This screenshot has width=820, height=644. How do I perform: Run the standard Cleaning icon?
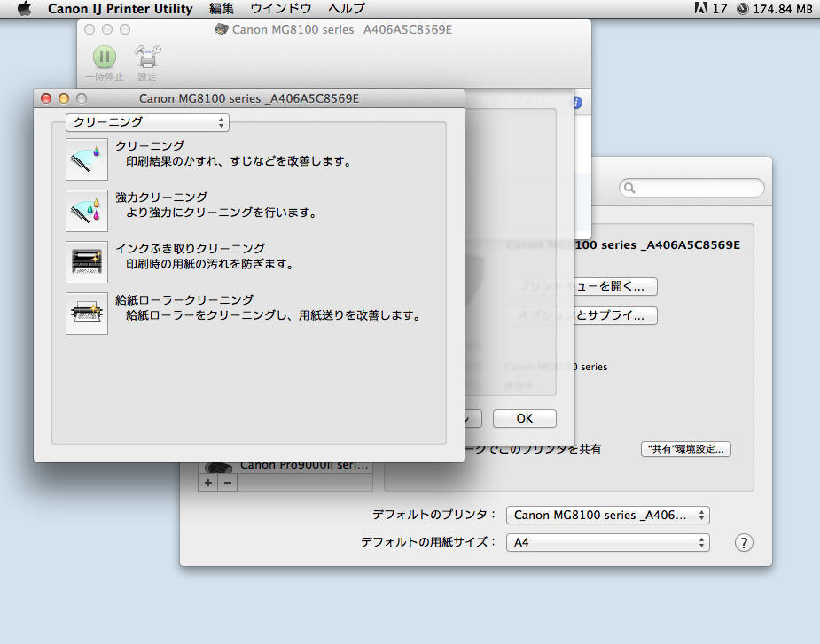pos(87,159)
